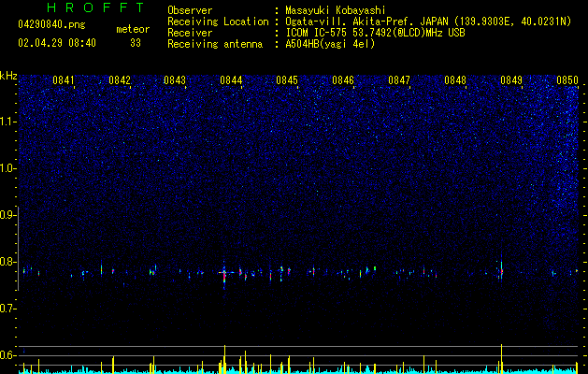The image size is (588, 374).
Task: Click the Observer label
Action: [190, 10]
